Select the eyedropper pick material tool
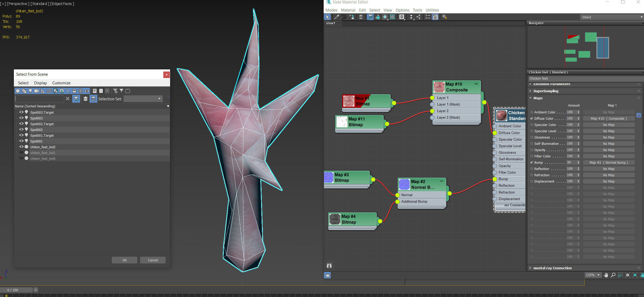The image size is (644, 297). (x=337, y=17)
